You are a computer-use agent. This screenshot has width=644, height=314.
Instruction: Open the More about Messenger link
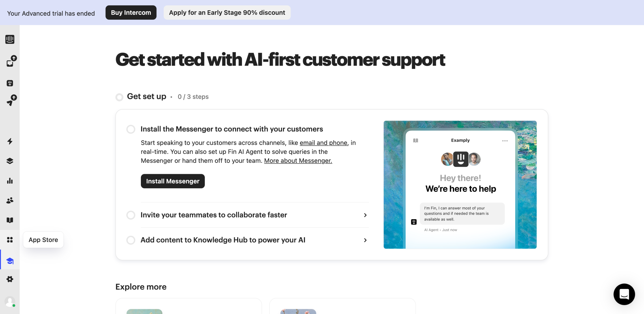(298, 161)
